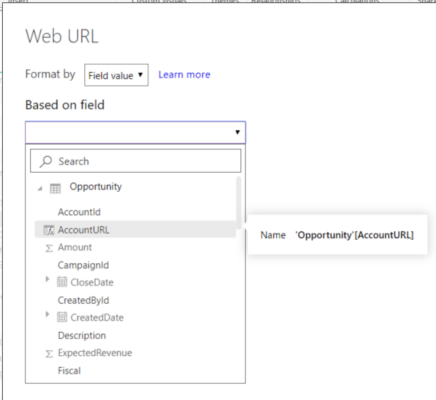
Task: Collapse the Opportunity table node
Action: (40, 189)
